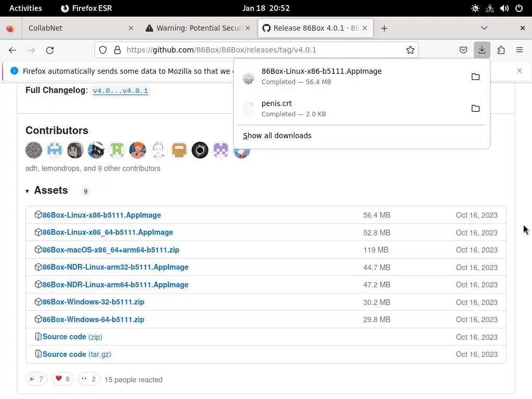Download 86Box-macOS-x86_64+arm64-b5111.zip
532x399 pixels.
(111, 250)
